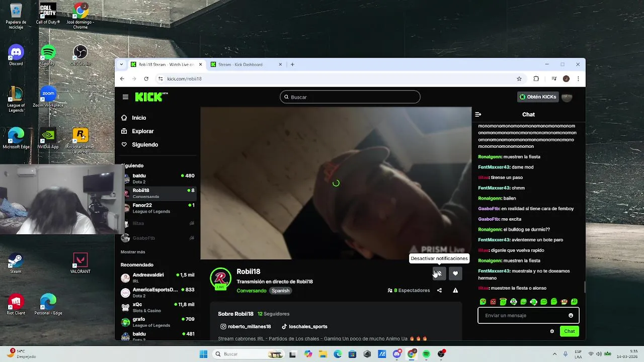Reload the page in Chrome
This screenshot has width=644, height=362.
pyautogui.click(x=146, y=79)
